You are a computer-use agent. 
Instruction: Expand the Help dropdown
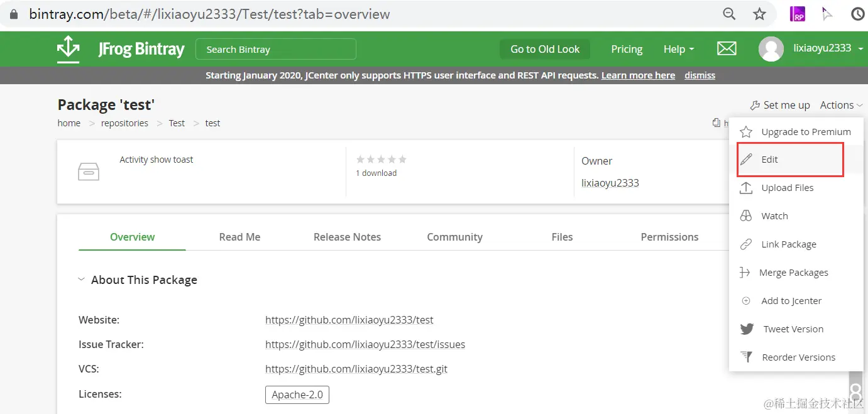[679, 49]
